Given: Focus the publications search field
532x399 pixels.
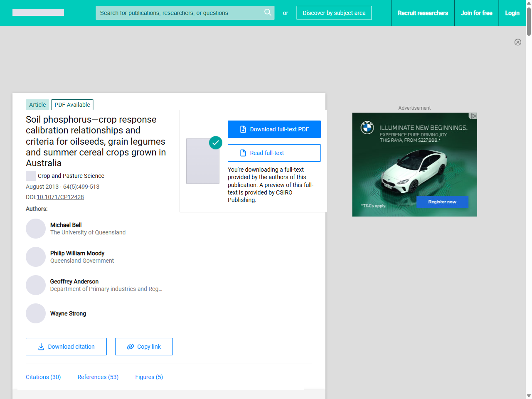Looking at the screenshot, I should [179, 13].
